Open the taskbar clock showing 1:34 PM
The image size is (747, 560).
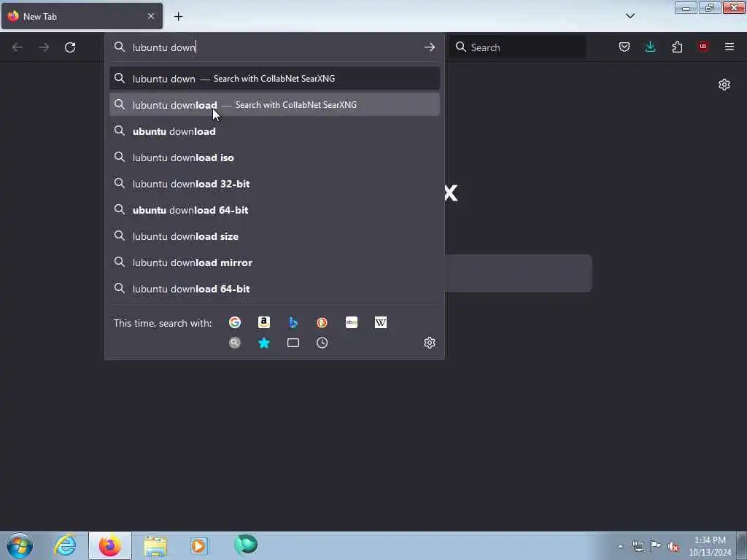[710, 546]
